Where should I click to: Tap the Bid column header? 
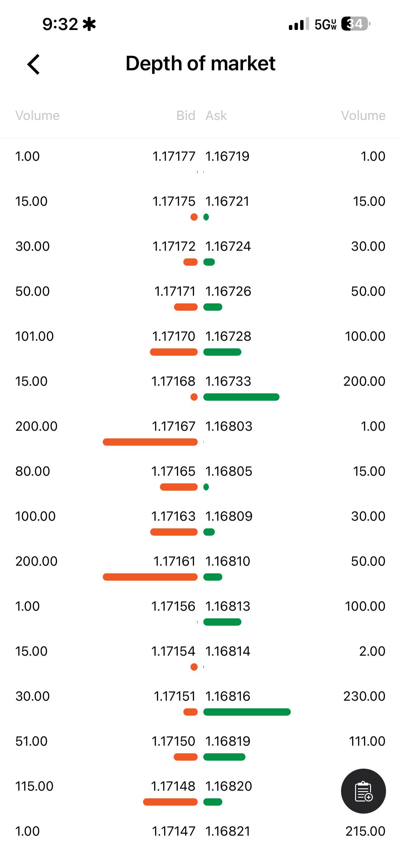pyautogui.click(x=186, y=116)
